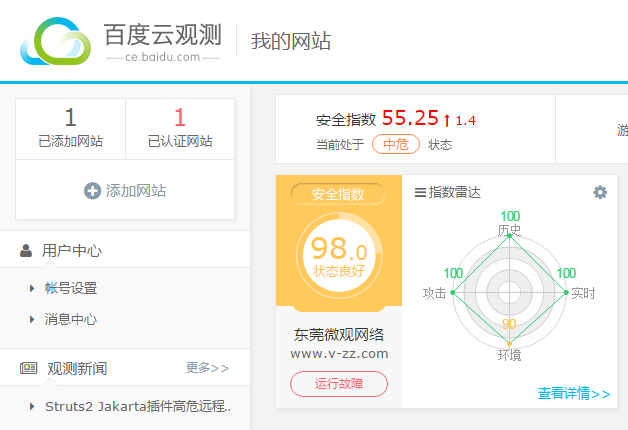Click the user icon next to 用户中心
The image size is (628, 430).
(26, 251)
